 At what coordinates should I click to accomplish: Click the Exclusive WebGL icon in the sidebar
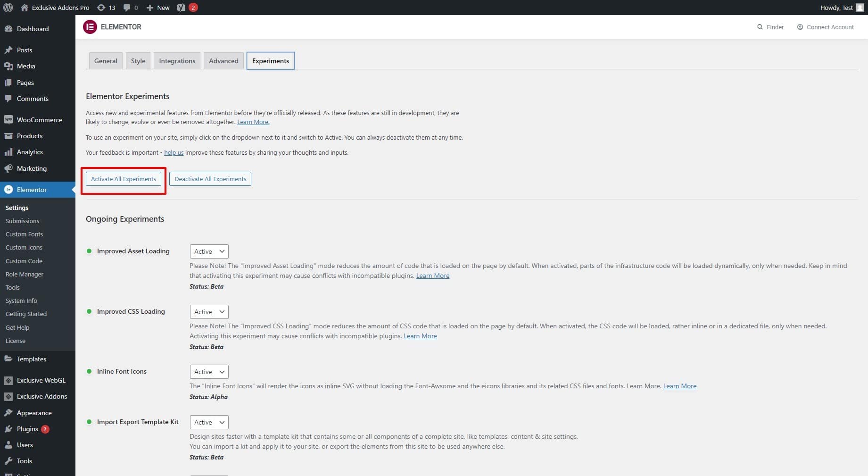pyautogui.click(x=8, y=380)
